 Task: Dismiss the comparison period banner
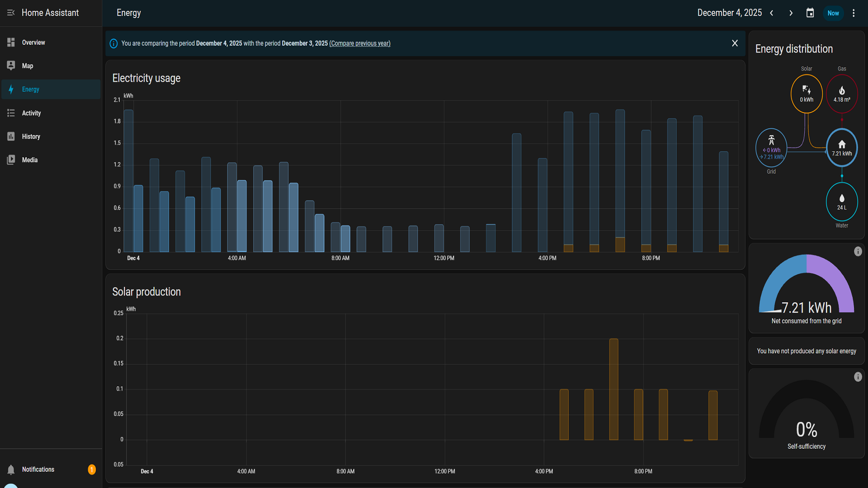point(735,43)
